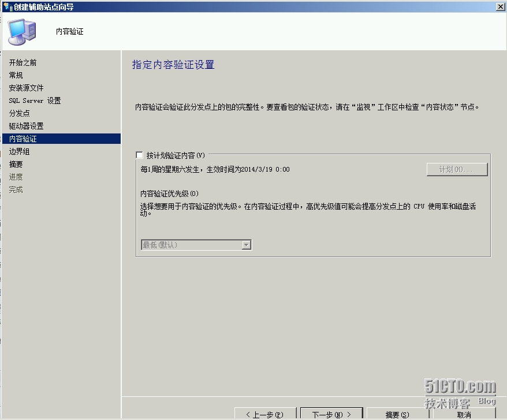
Task: Enable the 按计划验证内容 checkbox
Action: tap(140, 155)
